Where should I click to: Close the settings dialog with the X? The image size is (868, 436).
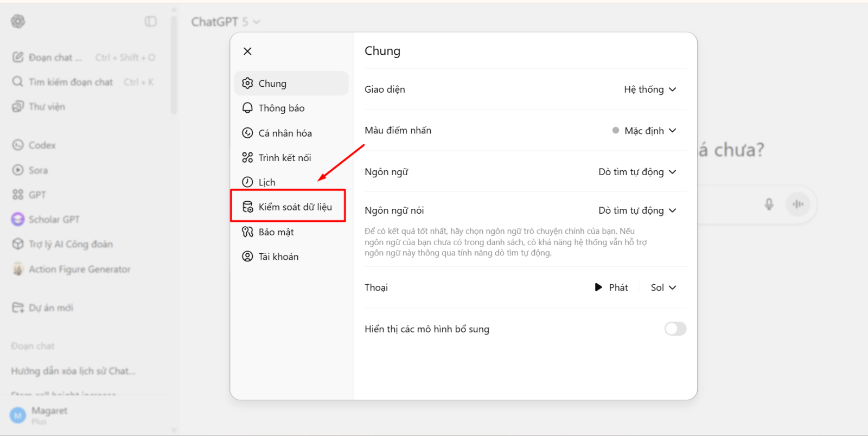click(247, 51)
